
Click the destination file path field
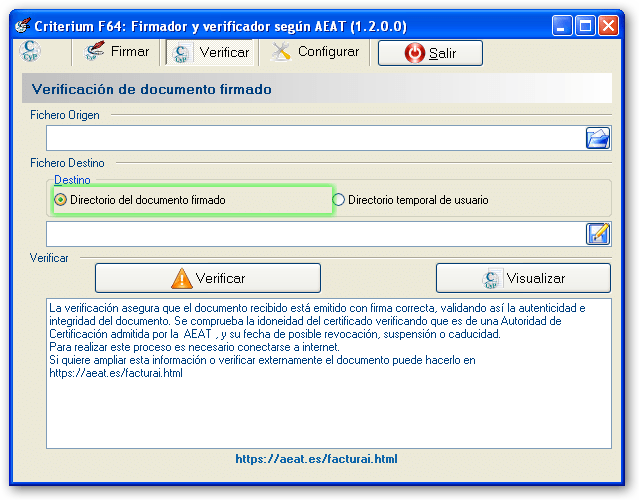click(316, 234)
